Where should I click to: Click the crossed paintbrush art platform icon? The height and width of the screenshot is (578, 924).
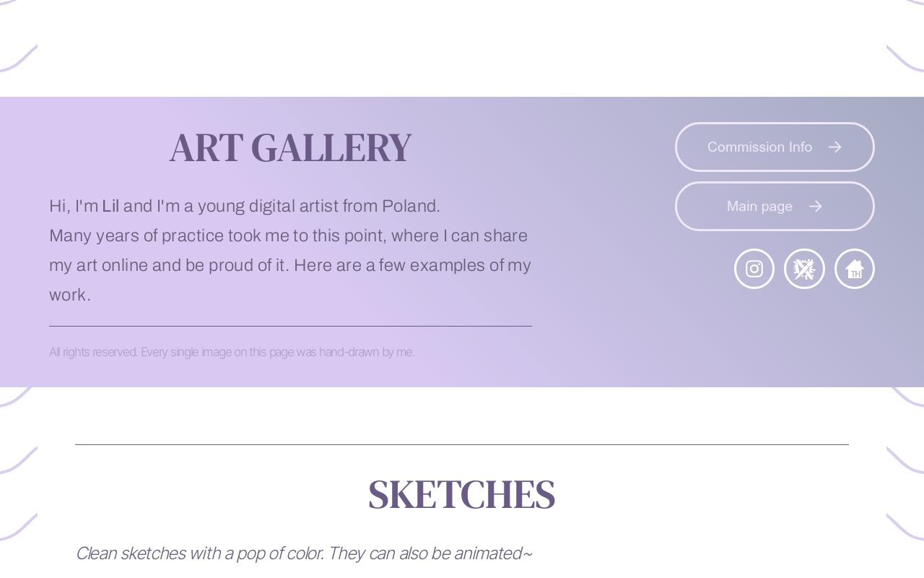tap(804, 269)
